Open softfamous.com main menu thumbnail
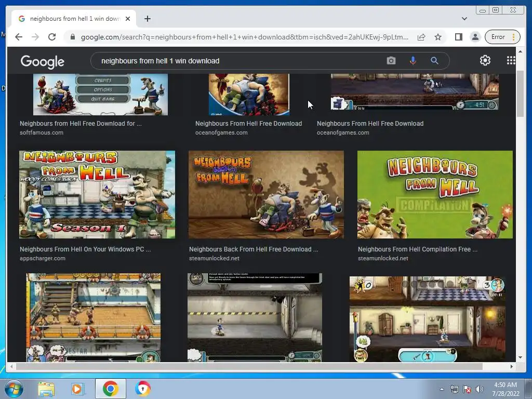532x399 pixels. click(x=100, y=95)
